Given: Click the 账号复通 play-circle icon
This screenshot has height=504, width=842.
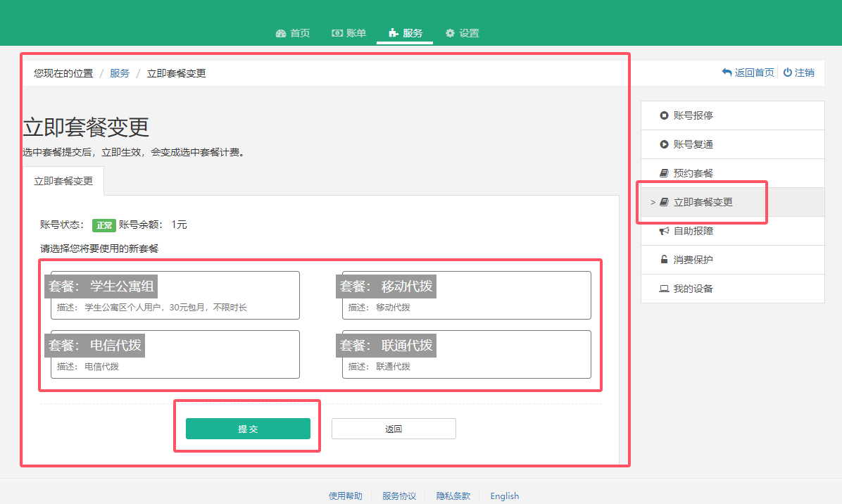Looking at the screenshot, I should (664, 144).
